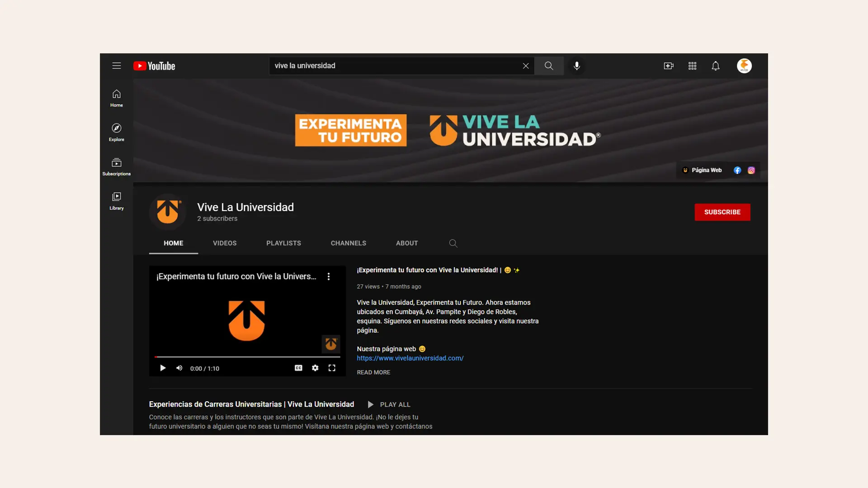Click the 0:00 / 1:10 time display

click(205, 369)
